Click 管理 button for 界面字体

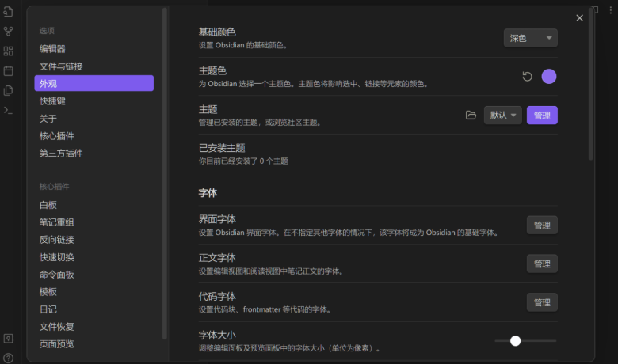[x=542, y=225]
